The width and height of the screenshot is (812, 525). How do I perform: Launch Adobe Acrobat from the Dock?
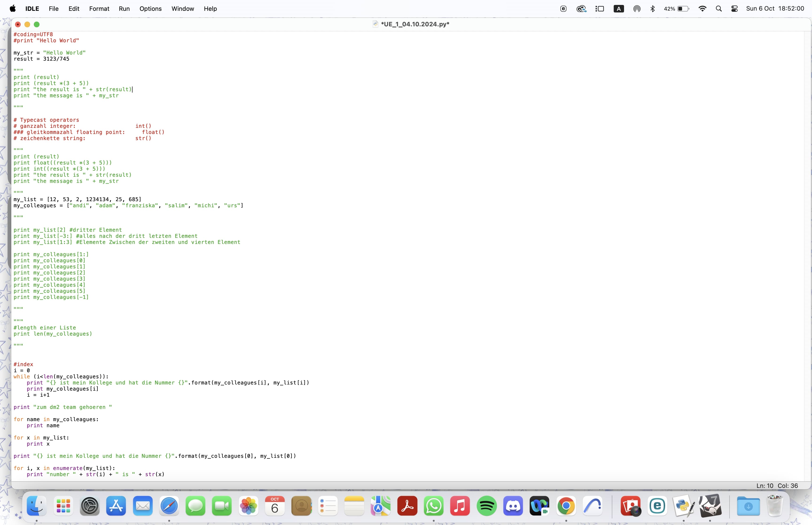pos(407,507)
